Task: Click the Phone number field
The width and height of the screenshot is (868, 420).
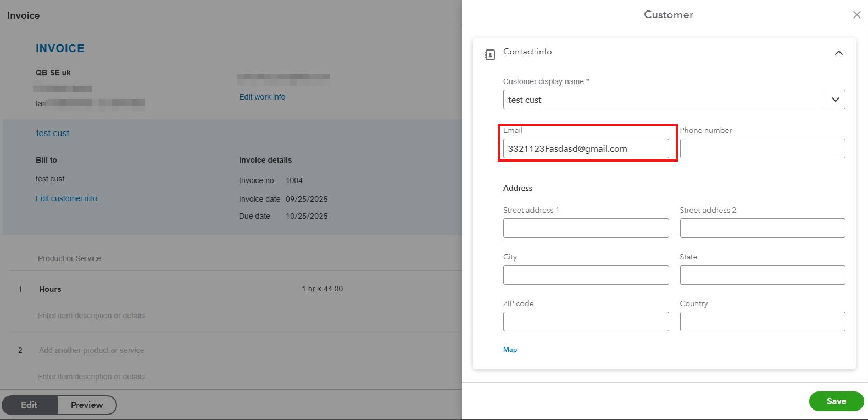Action: pyautogui.click(x=762, y=148)
